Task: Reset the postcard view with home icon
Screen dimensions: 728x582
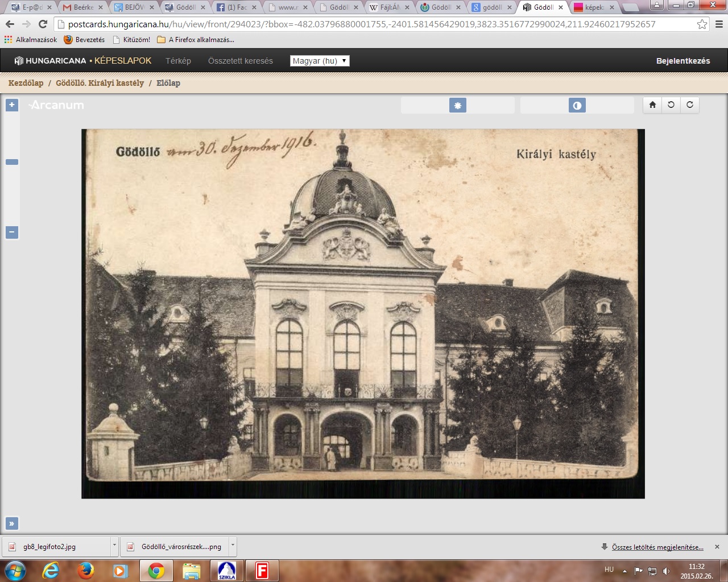Action: click(652, 105)
